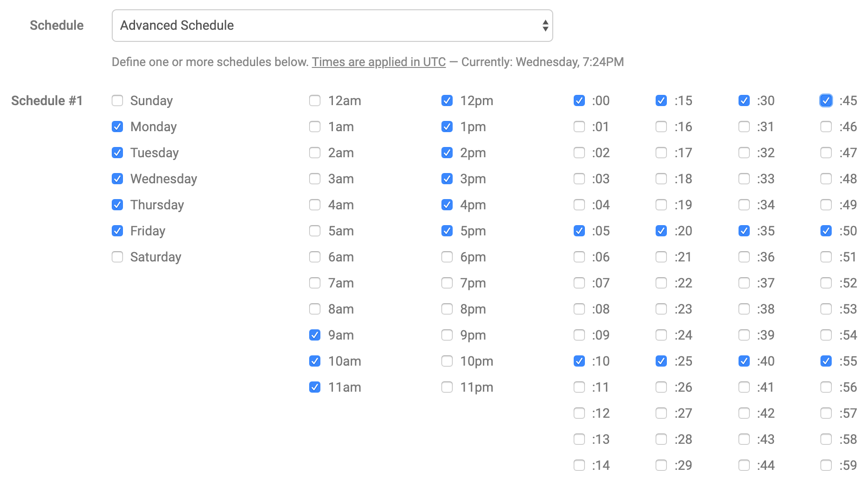The width and height of the screenshot is (868, 481).
Task: Disable the :00 minute checkbox
Action: pyautogui.click(x=579, y=100)
